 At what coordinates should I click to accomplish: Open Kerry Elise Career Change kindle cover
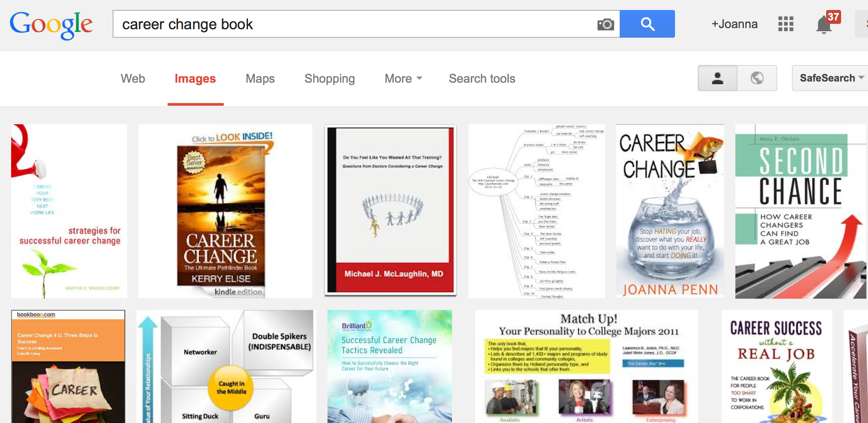tap(225, 211)
